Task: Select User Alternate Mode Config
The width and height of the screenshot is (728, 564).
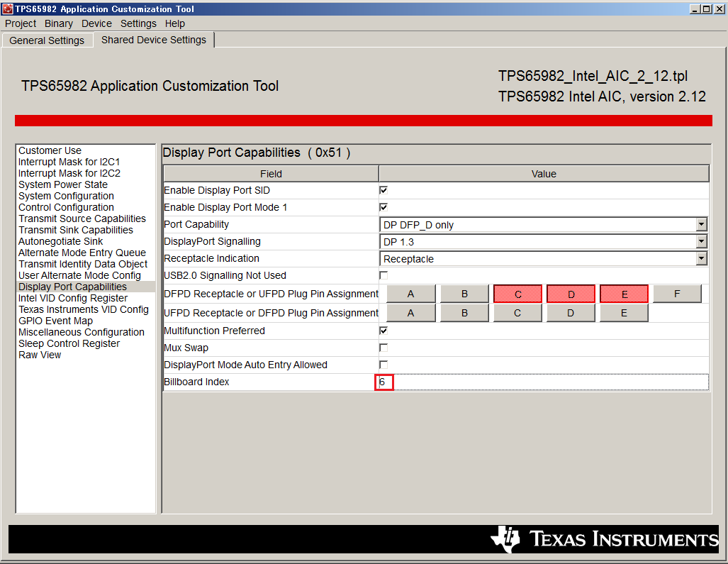Action: coord(79,275)
